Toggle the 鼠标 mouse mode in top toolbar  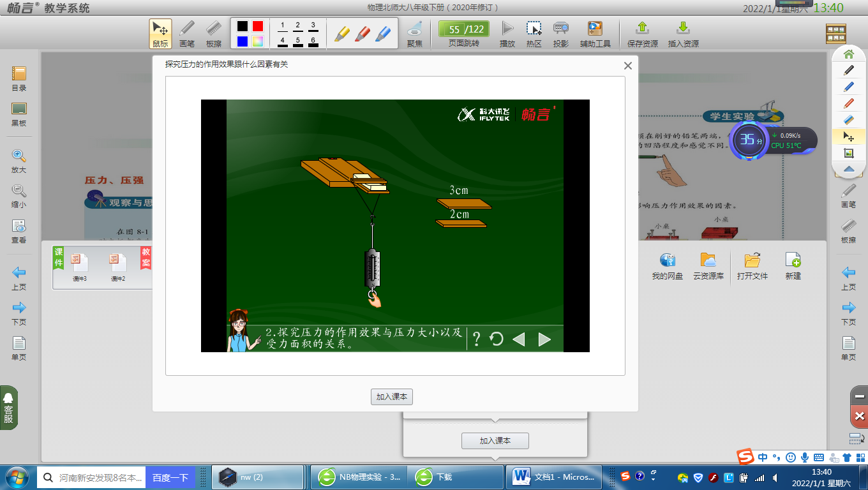pyautogui.click(x=160, y=33)
